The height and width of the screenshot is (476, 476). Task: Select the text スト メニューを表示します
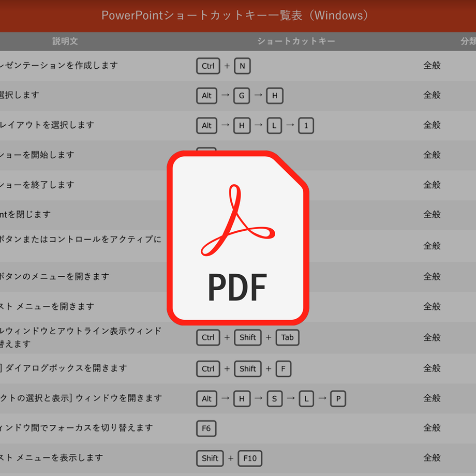tap(52, 457)
